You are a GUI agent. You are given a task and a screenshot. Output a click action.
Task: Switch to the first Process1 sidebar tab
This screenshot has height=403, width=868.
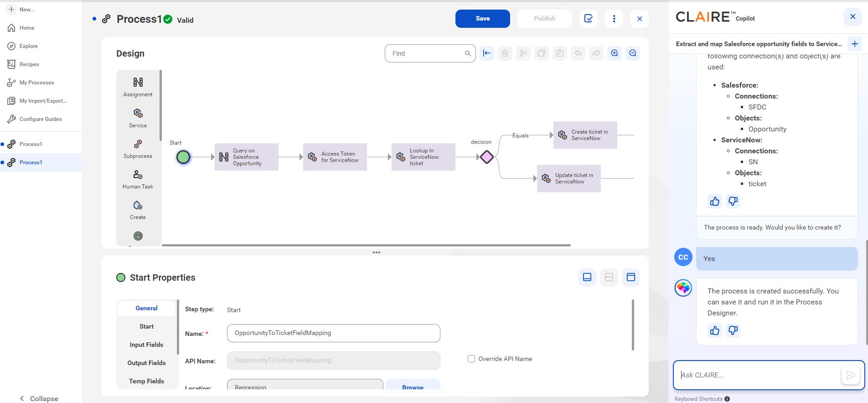[41, 144]
